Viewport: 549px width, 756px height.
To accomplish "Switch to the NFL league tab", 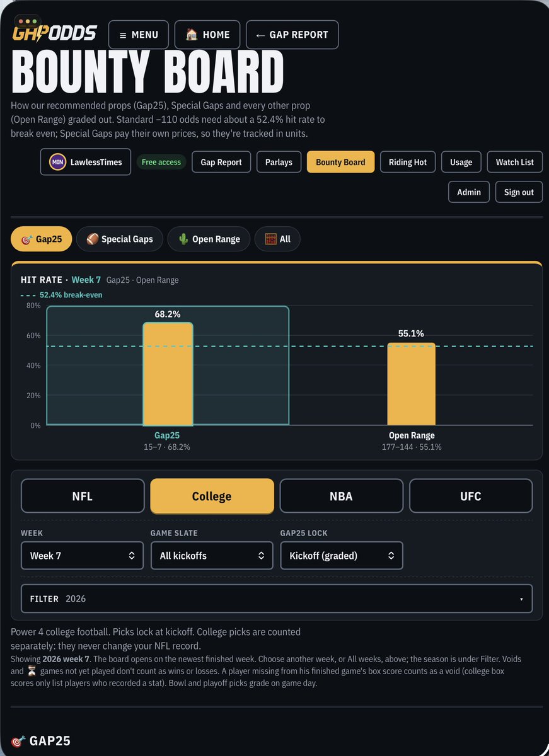I will (x=83, y=496).
